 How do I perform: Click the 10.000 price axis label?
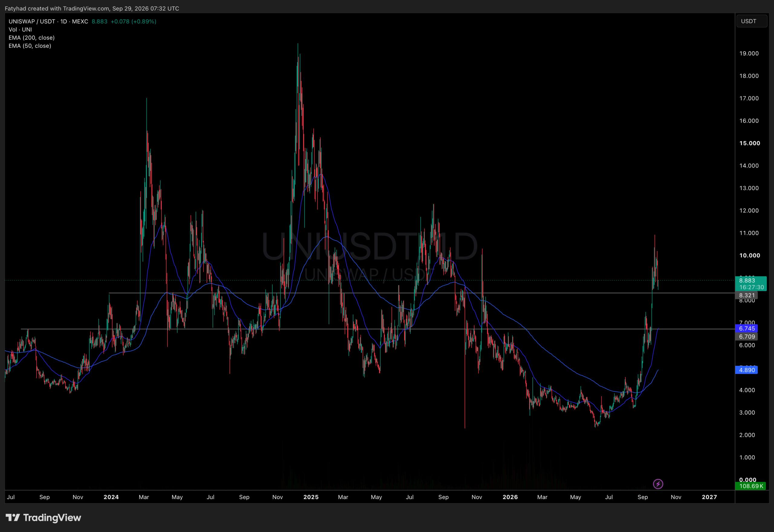click(750, 255)
